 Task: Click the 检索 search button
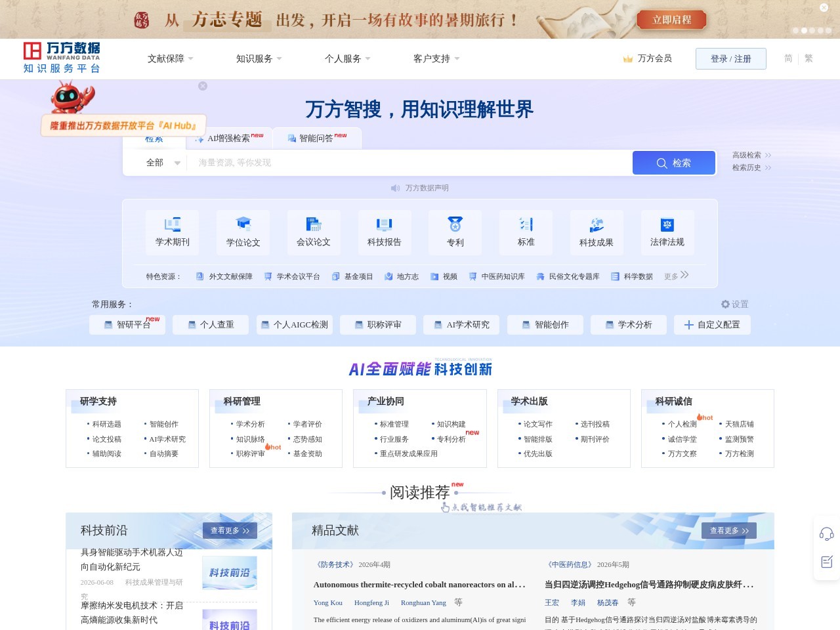pyautogui.click(x=674, y=163)
